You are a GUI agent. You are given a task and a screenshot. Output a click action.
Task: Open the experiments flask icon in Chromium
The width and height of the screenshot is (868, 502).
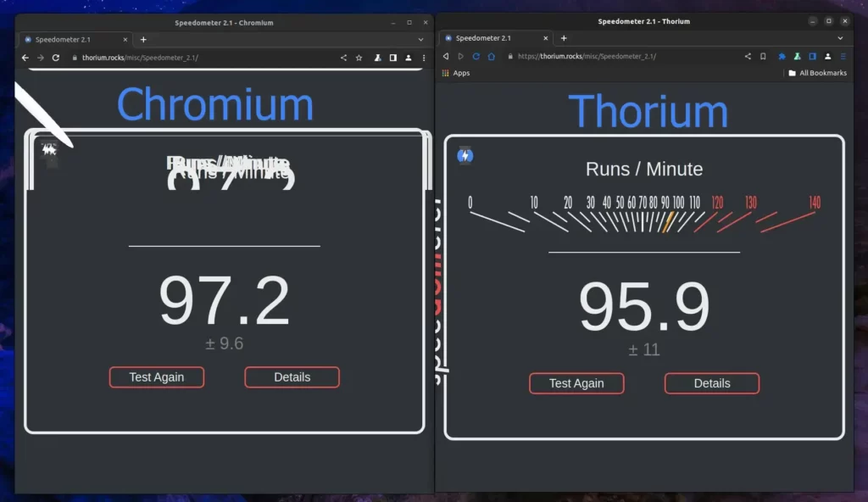coord(377,58)
